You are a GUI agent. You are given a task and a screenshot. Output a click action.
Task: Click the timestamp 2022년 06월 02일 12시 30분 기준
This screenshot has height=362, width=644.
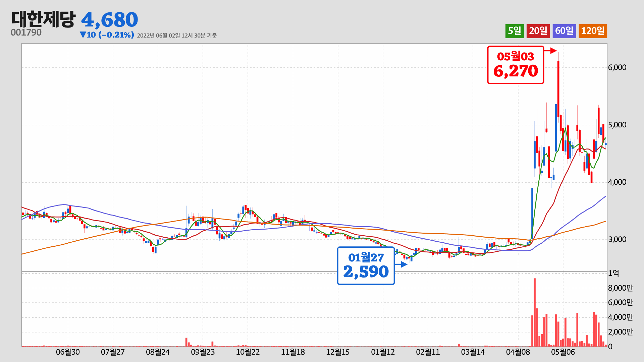[x=177, y=36]
